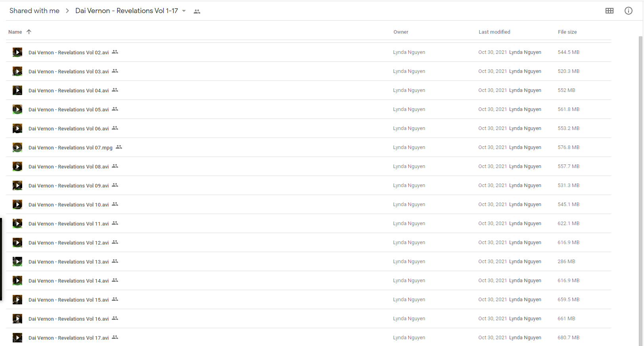Sort by File size column
644x346 pixels.
coord(567,32)
